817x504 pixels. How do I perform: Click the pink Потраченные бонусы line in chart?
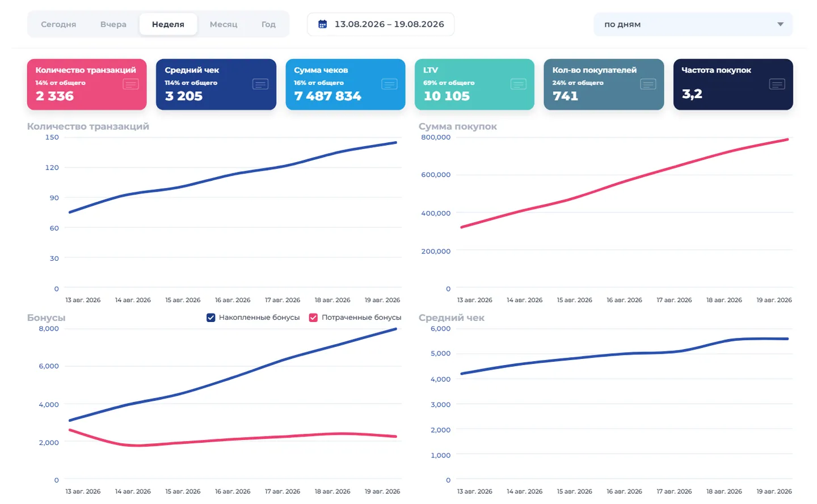(233, 439)
